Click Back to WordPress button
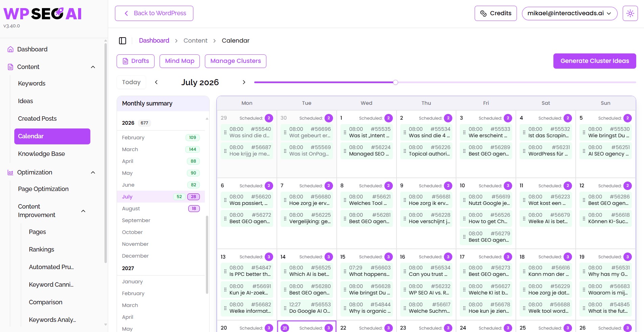 pyautogui.click(x=154, y=13)
